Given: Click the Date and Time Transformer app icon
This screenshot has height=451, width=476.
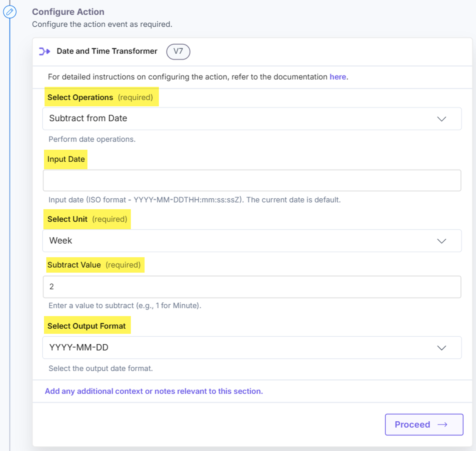Looking at the screenshot, I should point(45,51).
